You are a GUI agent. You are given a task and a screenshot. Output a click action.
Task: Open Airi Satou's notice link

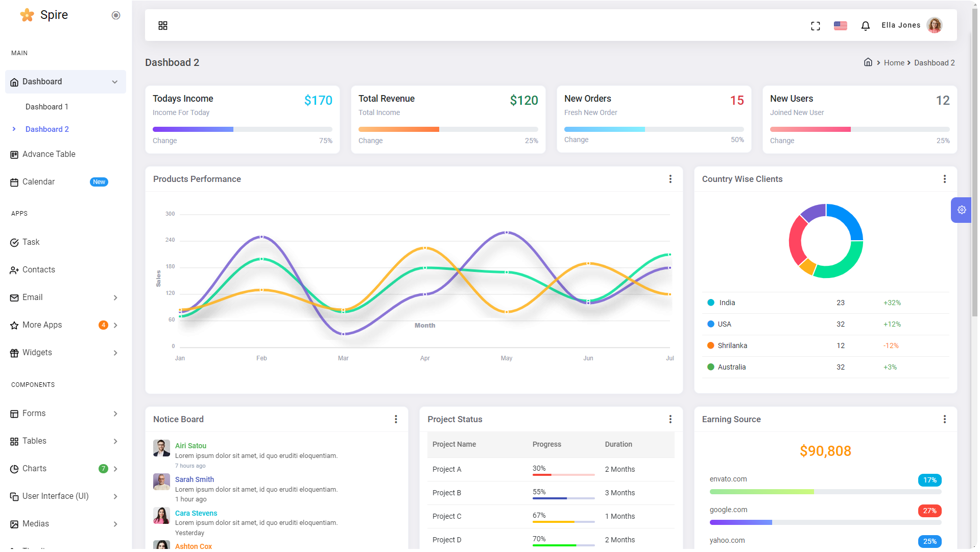tap(190, 446)
